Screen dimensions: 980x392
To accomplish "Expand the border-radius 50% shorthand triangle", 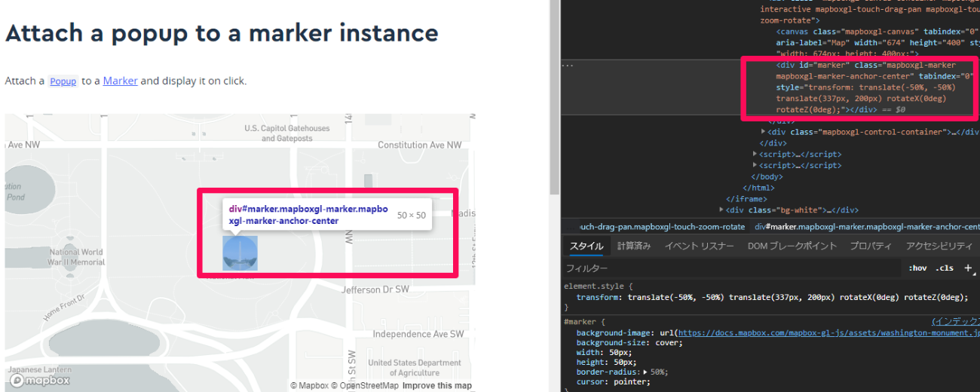I will [645, 372].
